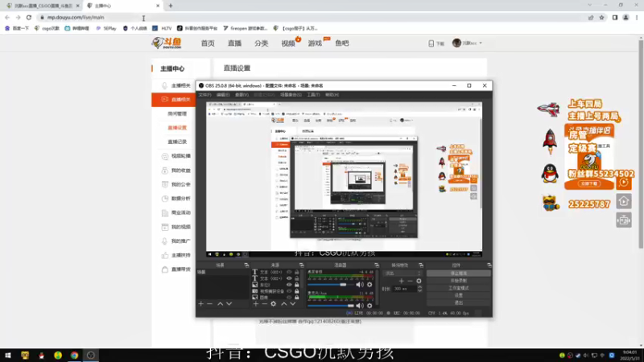Toggle lock on image source in last row
This screenshot has width=644, height=362.
[296, 297]
